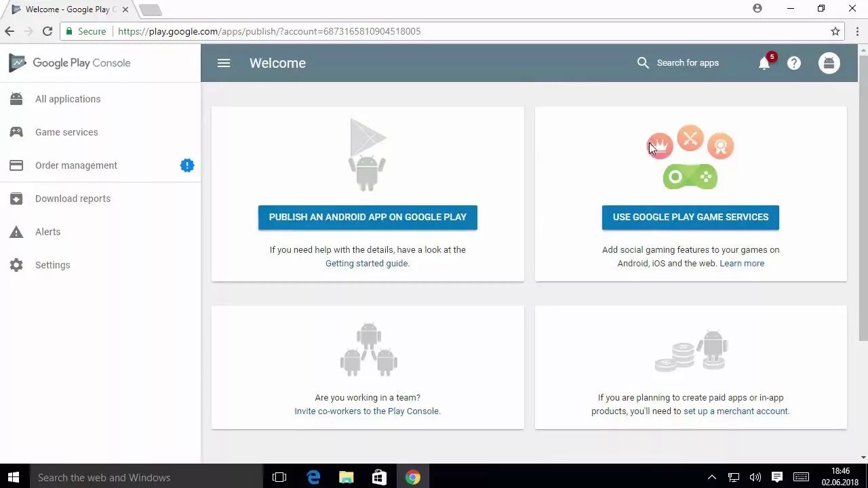Click the All applications Android icon

click(x=16, y=99)
